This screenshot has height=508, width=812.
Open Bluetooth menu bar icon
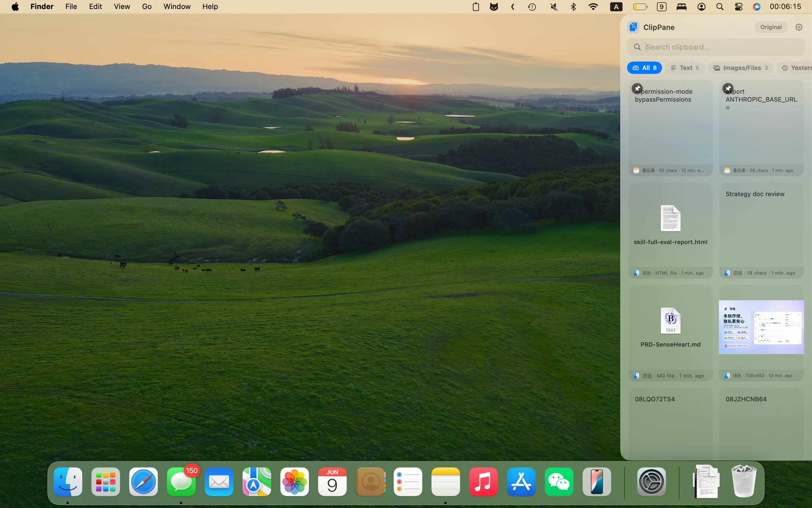pyautogui.click(x=573, y=7)
